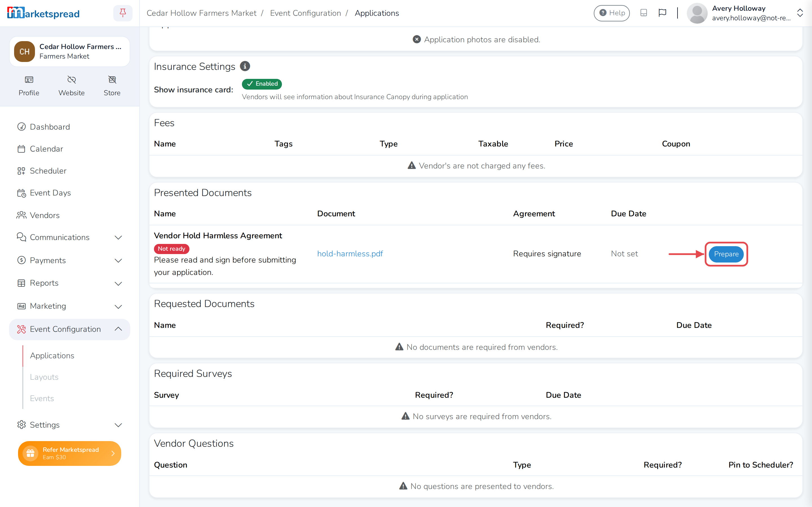Expand the Communications menu

(x=69, y=237)
